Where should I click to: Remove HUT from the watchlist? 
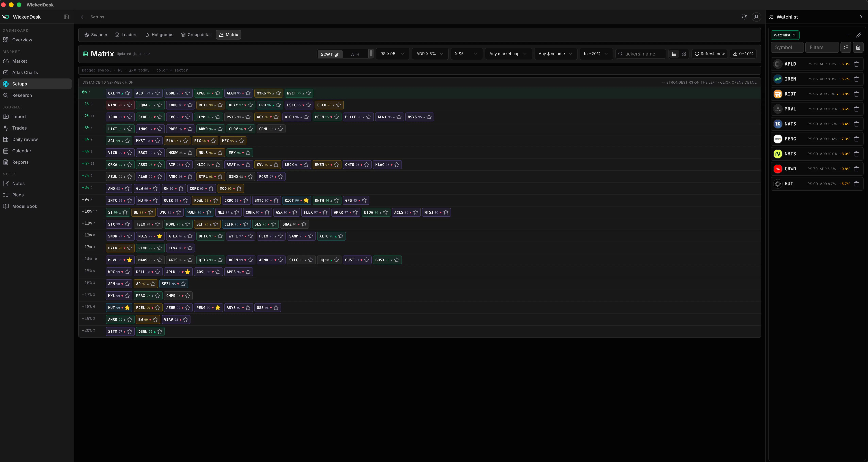tap(856, 184)
